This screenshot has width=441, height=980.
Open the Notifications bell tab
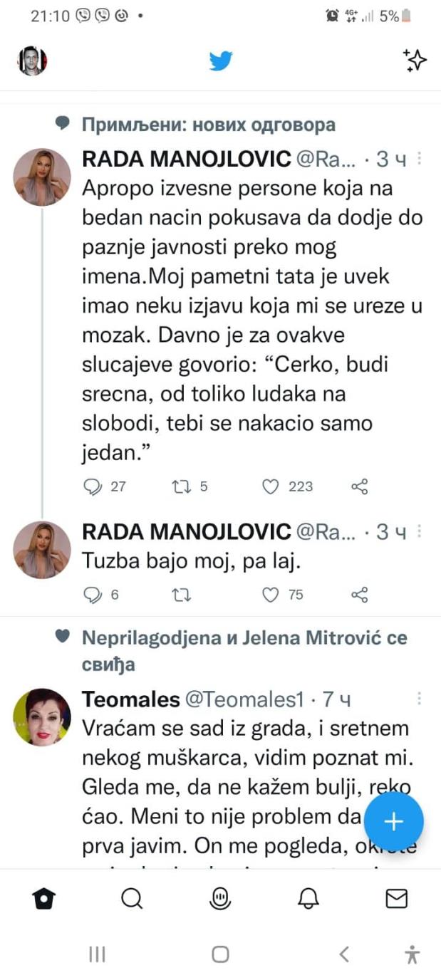coord(308,899)
